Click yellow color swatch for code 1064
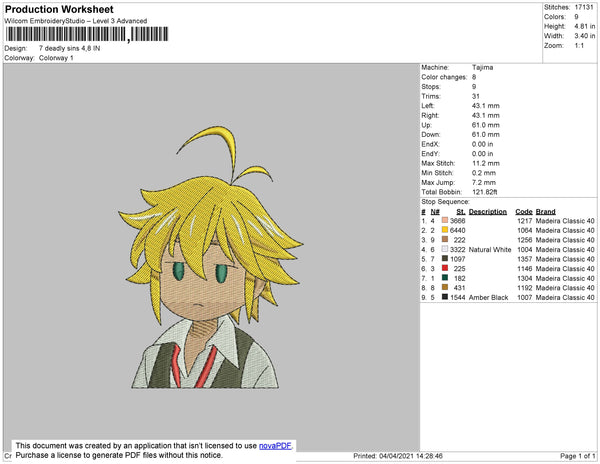 (445, 230)
